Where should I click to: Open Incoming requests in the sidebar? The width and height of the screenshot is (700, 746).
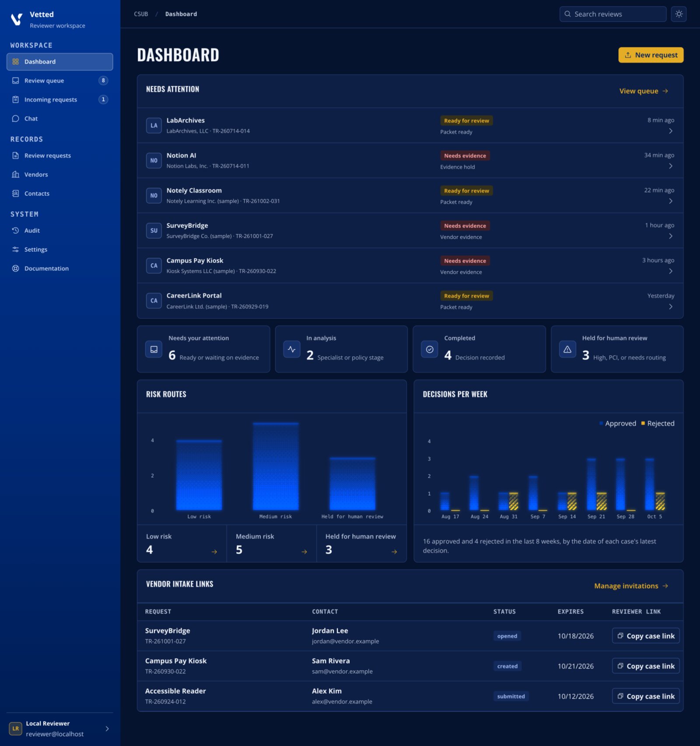60,99
